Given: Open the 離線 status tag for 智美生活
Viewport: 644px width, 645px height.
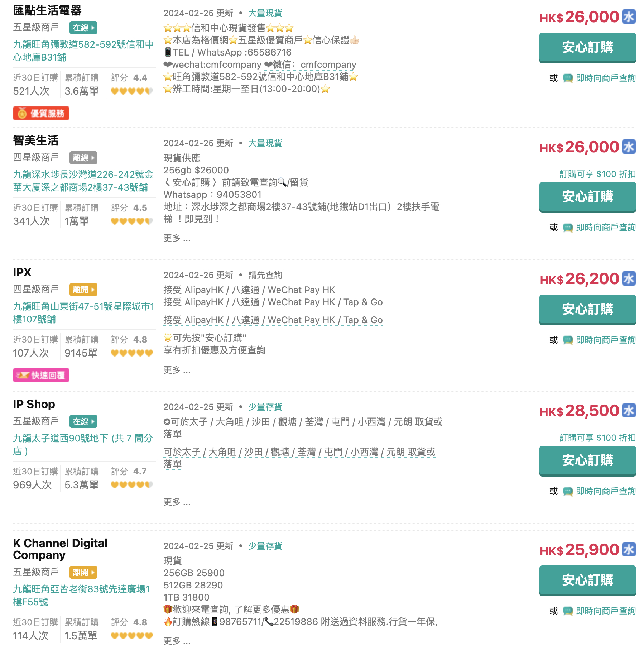Looking at the screenshot, I should pos(83,158).
